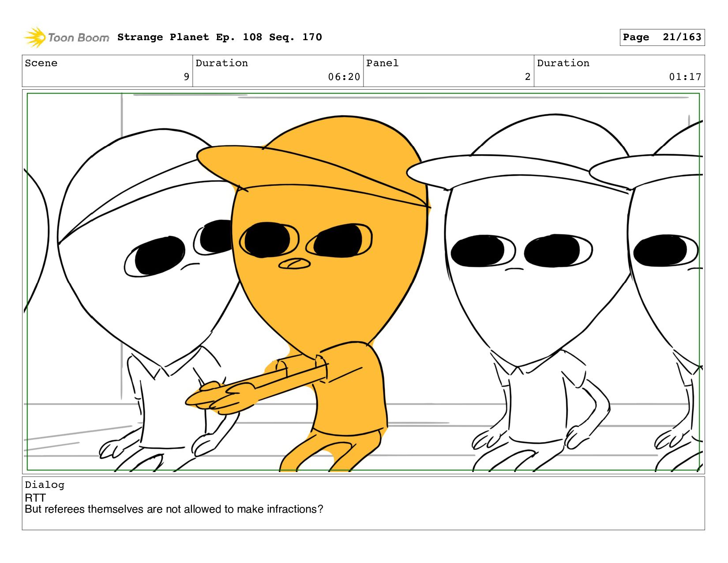This screenshot has height=563, width=728.
Task: Select the speaker name 'RTT'
Action: tap(35, 498)
